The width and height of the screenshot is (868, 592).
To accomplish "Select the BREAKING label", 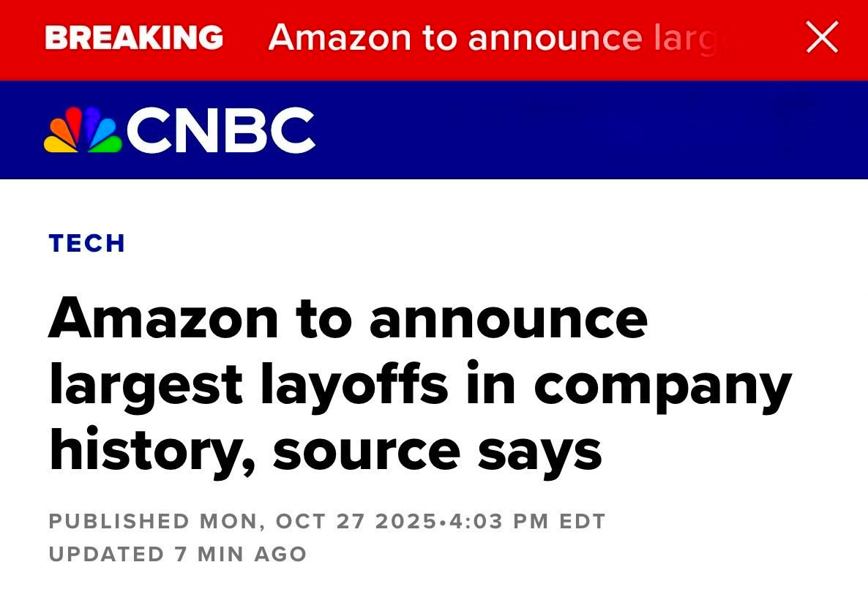I will (135, 38).
